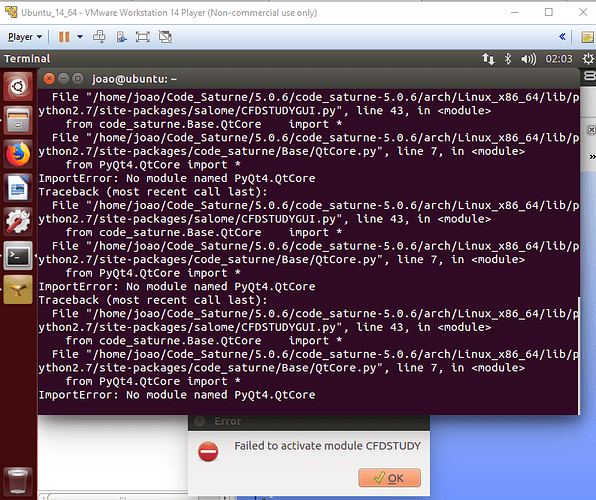The width and height of the screenshot is (596, 500).
Task: Open the VMware notes icon at far right
Action: coord(588,37)
